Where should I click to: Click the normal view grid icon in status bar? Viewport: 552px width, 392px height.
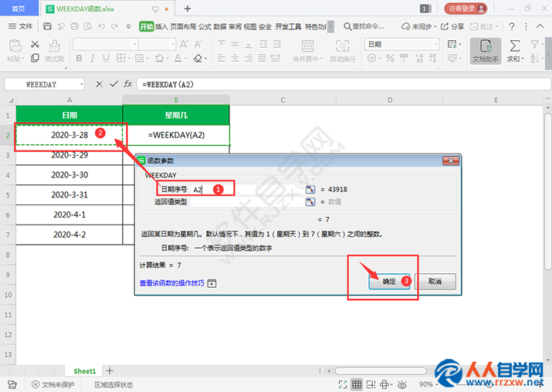[x=357, y=384]
